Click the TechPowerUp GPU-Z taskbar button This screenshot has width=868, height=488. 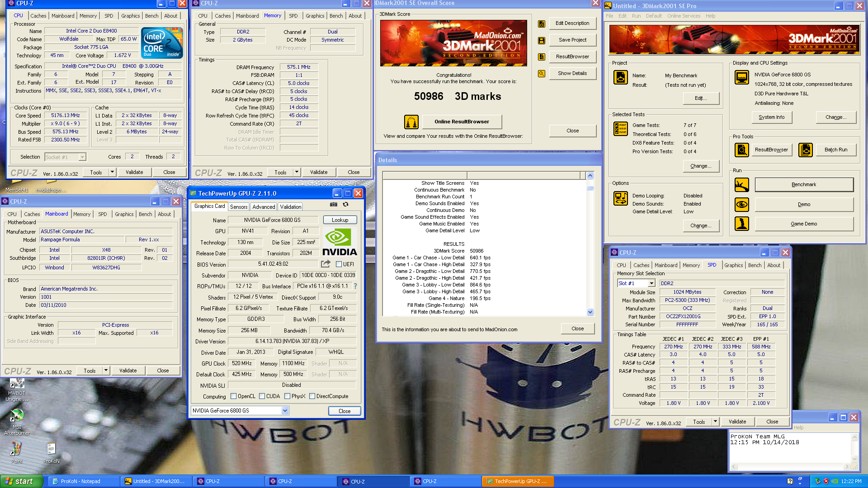coord(517,482)
